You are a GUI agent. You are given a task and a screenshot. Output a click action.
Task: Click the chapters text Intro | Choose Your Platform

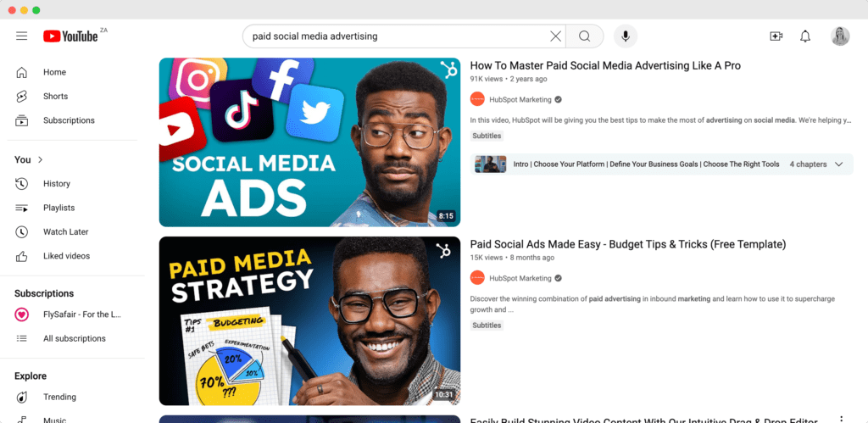coord(646,164)
